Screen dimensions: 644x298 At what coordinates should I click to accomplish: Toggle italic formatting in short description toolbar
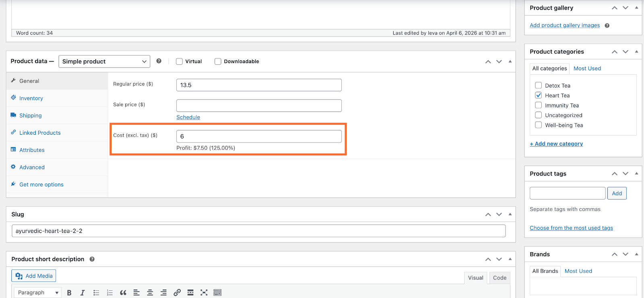pos(83,292)
